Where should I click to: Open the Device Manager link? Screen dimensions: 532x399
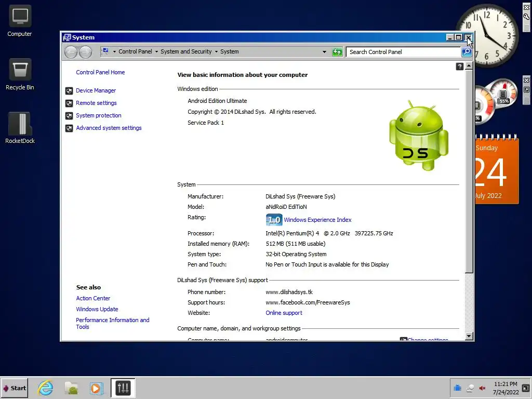pyautogui.click(x=96, y=90)
